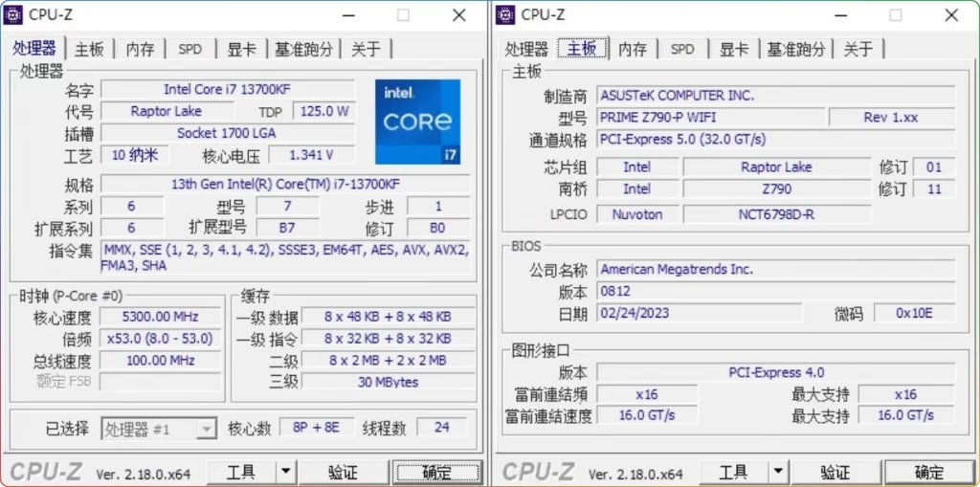The width and height of the screenshot is (980, 487).
Task: Open the 内存 tab in the right window
Action: point(633,49)
